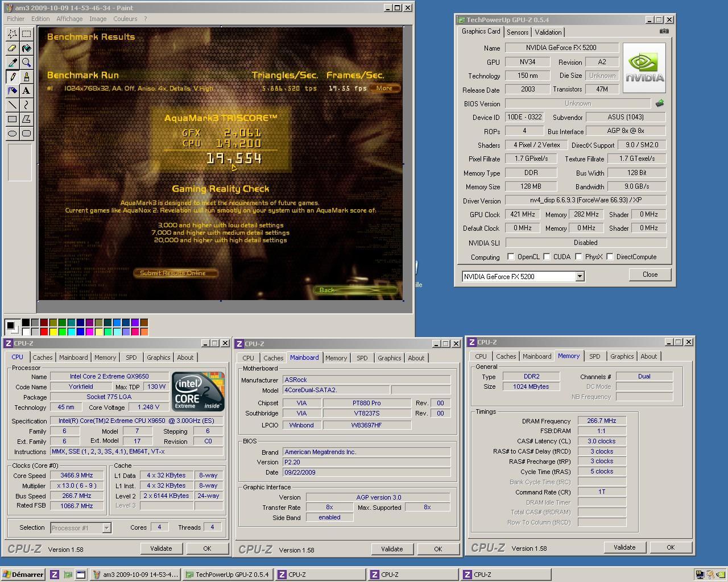Pick the bright red palette color
The height and width of the screenshot is (582, 728).
click(x=44, y=332)
